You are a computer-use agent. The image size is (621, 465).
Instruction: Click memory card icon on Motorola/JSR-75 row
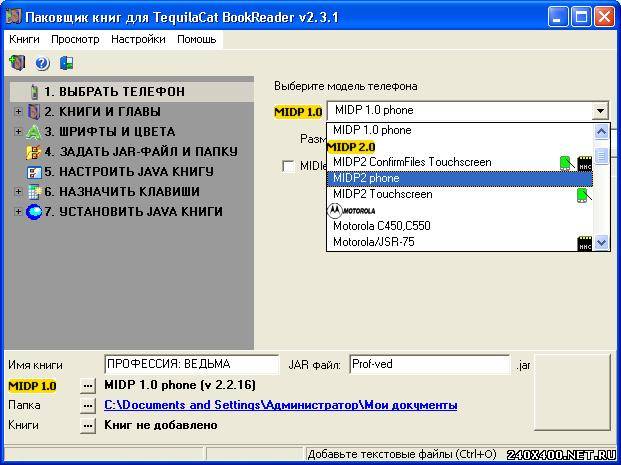585,243
